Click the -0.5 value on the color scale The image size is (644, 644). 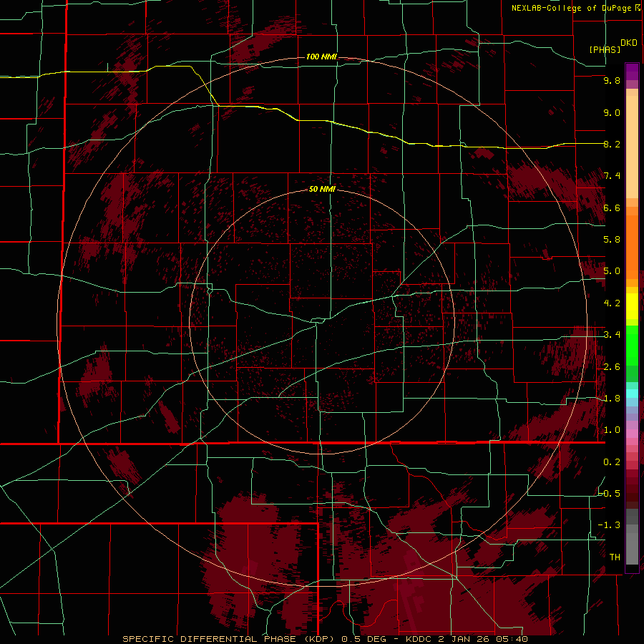610,493
